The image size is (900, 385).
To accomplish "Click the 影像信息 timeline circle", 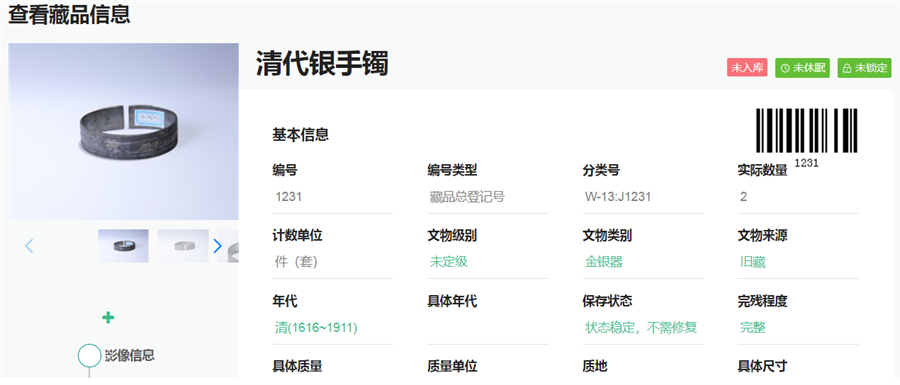I will point(89,355).
